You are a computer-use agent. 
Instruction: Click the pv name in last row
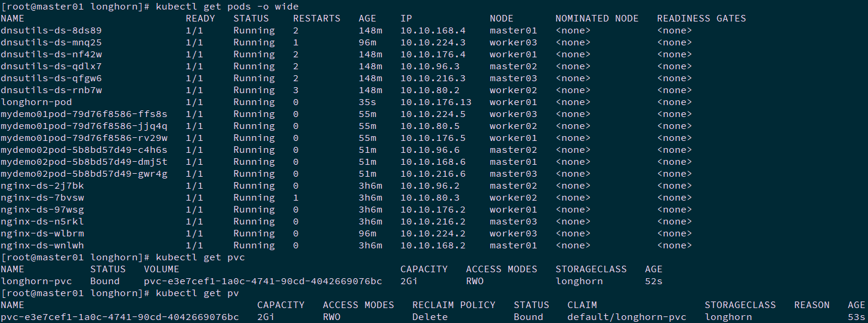120,317
